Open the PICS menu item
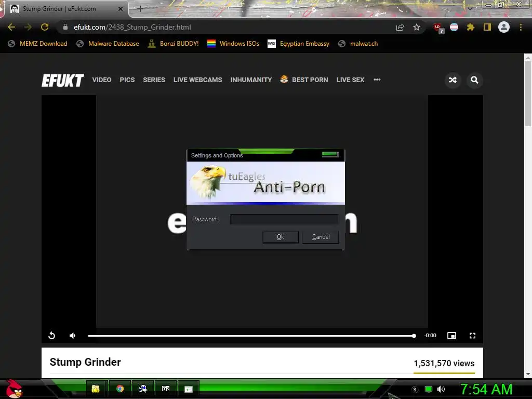 click(x=127, y=79)
